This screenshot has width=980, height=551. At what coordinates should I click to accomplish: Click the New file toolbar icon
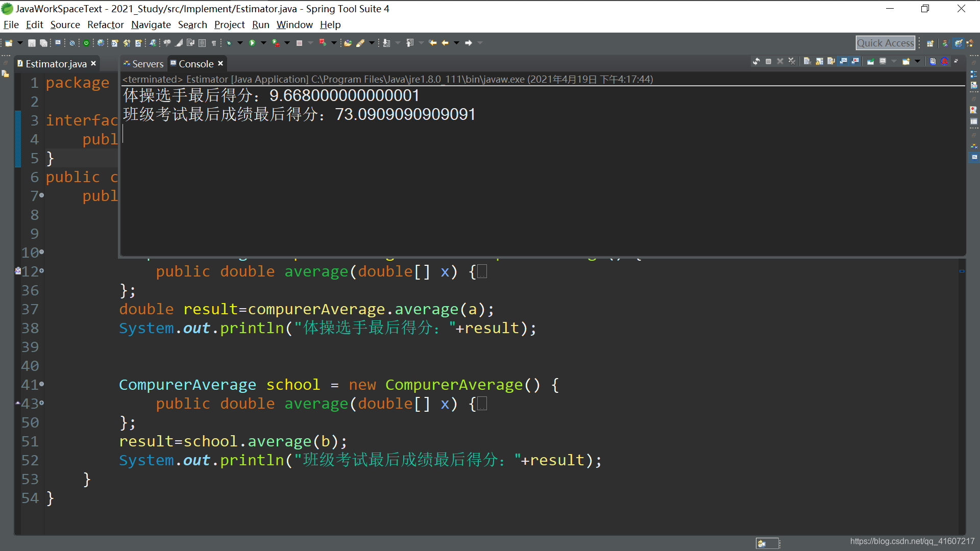[x=9, y=43]
